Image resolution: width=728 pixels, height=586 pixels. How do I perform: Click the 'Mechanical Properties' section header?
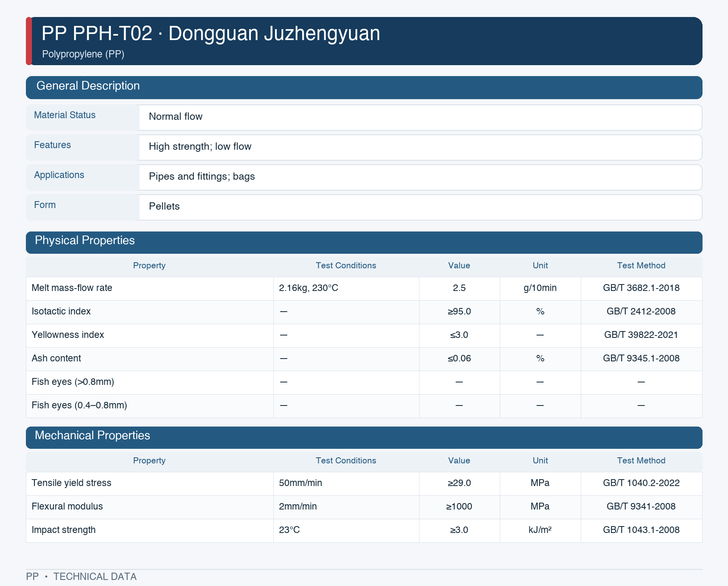(364, 437)
